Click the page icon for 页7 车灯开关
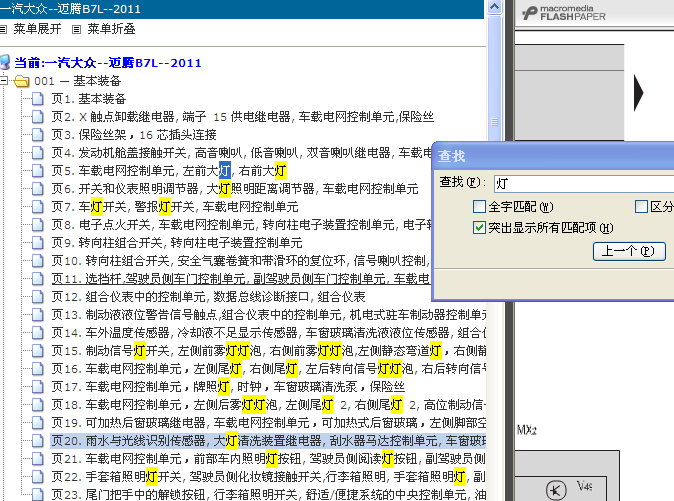Image resolution: width=674 pixels, height=501 pixels. [38, 207]
